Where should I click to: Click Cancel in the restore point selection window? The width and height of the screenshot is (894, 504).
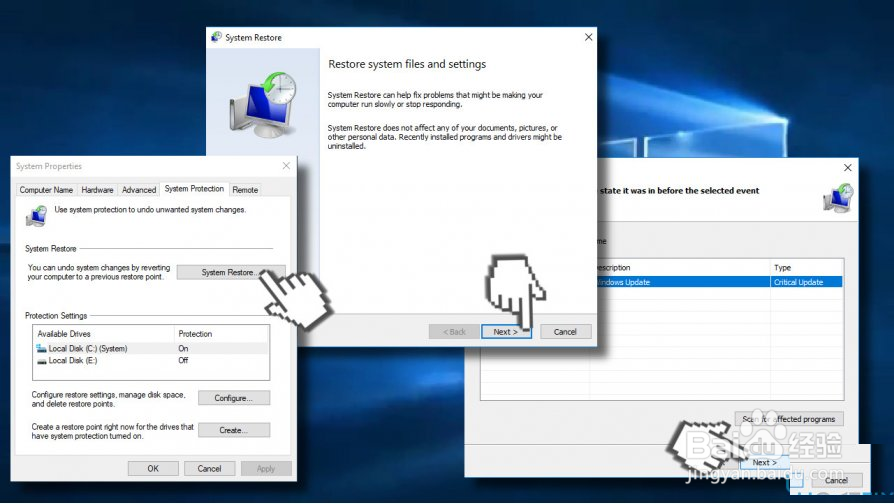point(836,481)
